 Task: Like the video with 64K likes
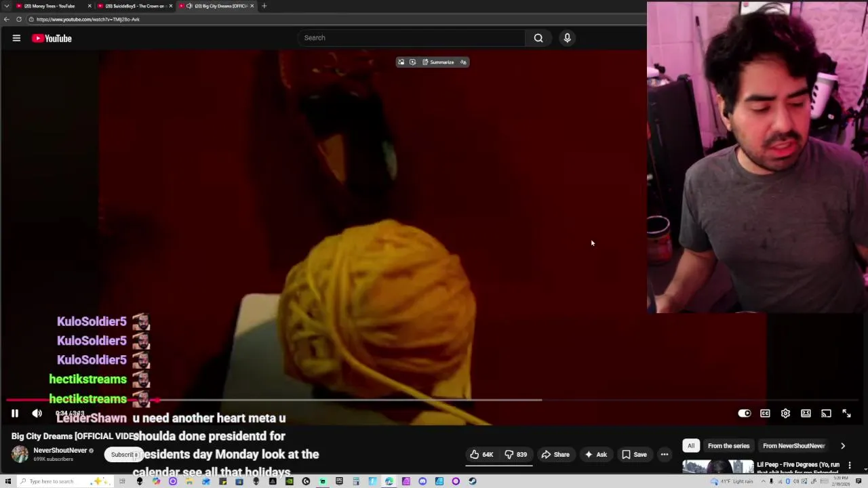coord(482,455)
